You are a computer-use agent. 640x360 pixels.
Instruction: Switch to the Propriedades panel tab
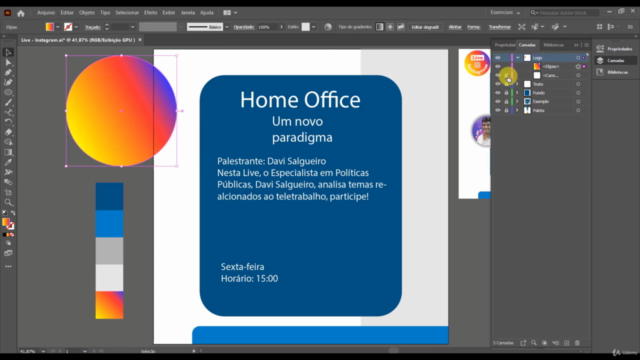point(504,45)
